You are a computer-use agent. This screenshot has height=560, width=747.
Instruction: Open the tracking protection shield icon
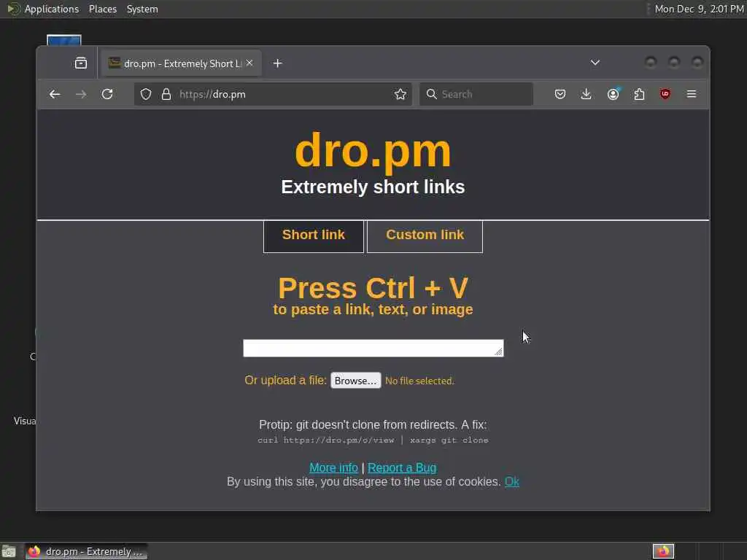[146, 94]
